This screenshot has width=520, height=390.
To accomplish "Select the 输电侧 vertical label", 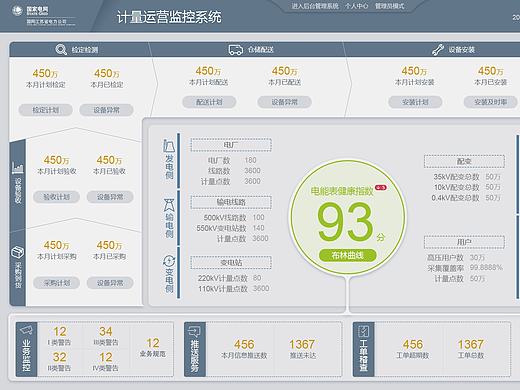I will click(169, 225).
